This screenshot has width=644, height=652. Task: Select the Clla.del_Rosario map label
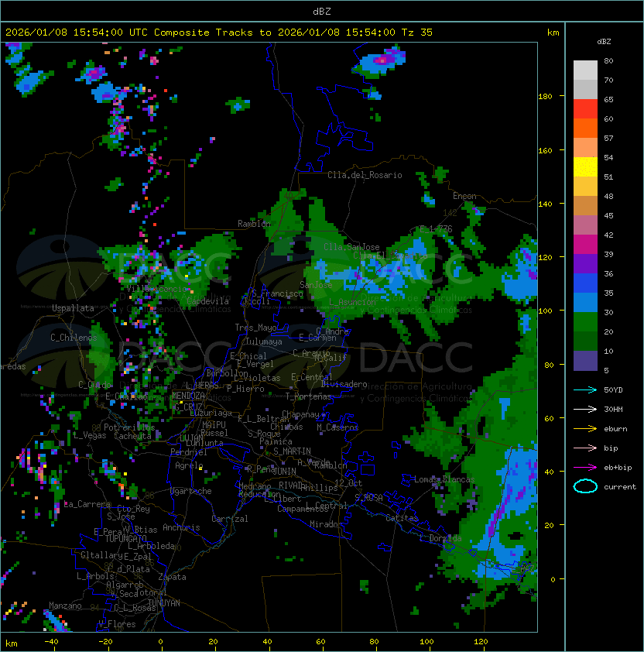pyautogui.click(x=365, y=175)
